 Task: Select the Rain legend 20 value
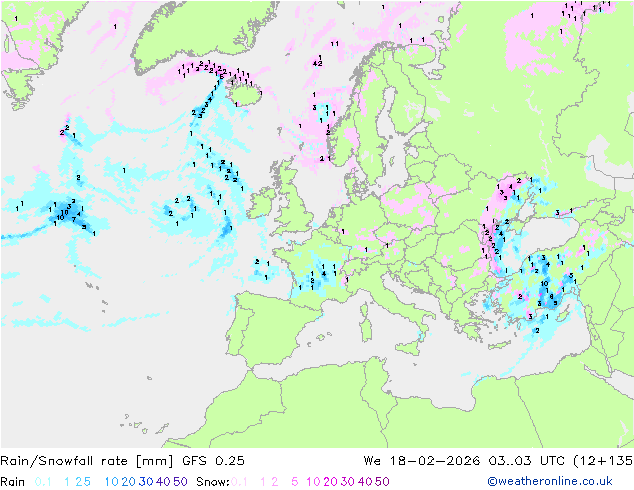[x=129, y=482]
